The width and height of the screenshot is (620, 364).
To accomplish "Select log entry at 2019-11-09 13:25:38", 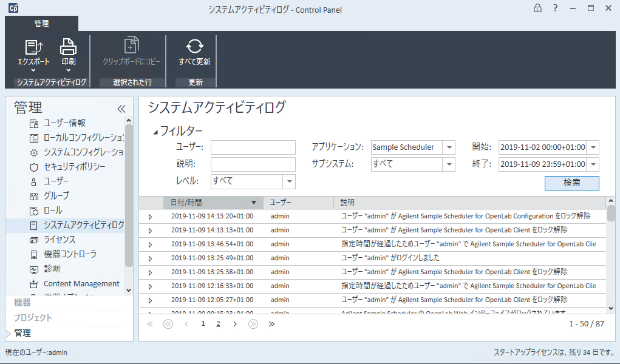I will coord(372,272).
